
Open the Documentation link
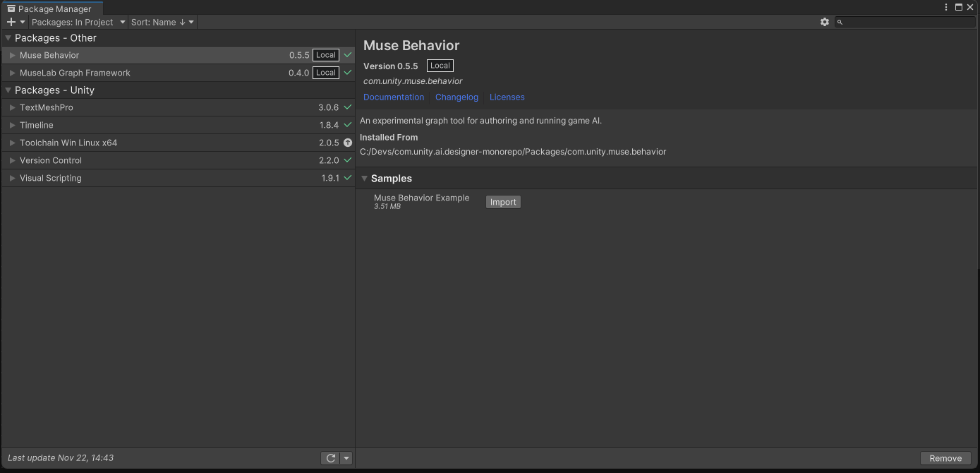tap(394, 97)
